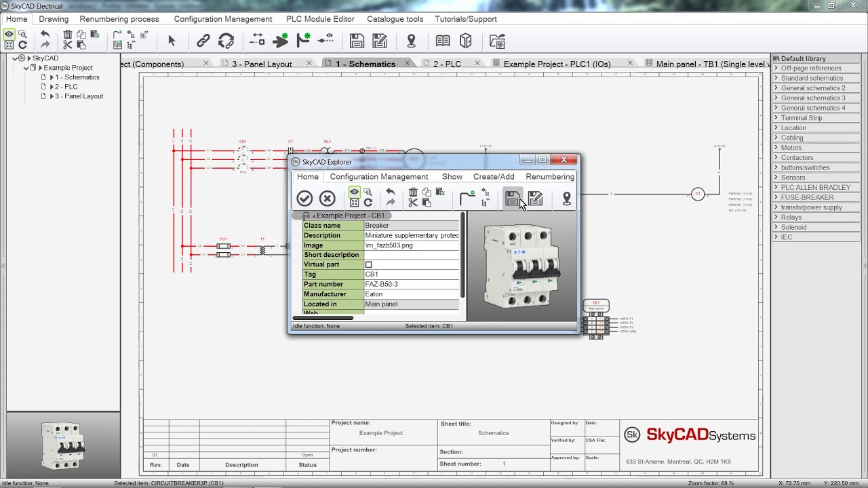Image resolution: width=868 pixels, height=488 pixels.
Task: Click the scissors cut icon in main toolbar
Action: (68, 45)
